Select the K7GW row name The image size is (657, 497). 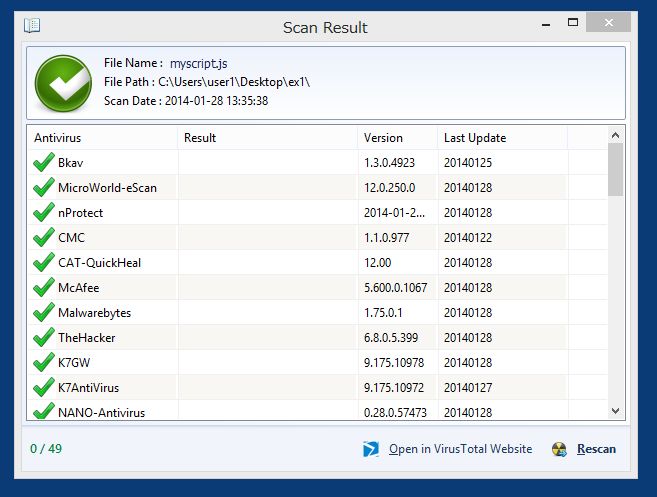74,363
